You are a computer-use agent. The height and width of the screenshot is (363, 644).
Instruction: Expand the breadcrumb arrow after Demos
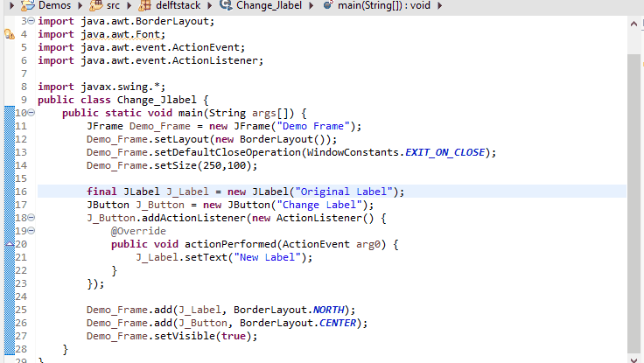[80, 6]
